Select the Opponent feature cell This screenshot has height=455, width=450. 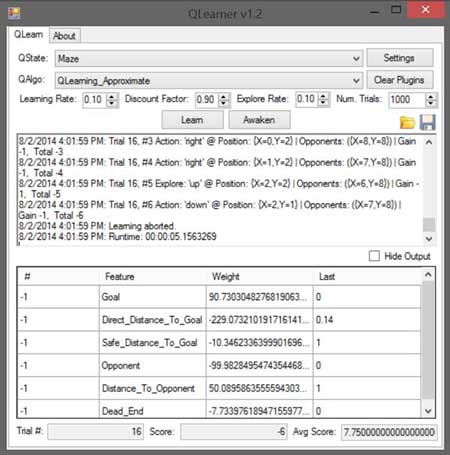pos(153,366)
